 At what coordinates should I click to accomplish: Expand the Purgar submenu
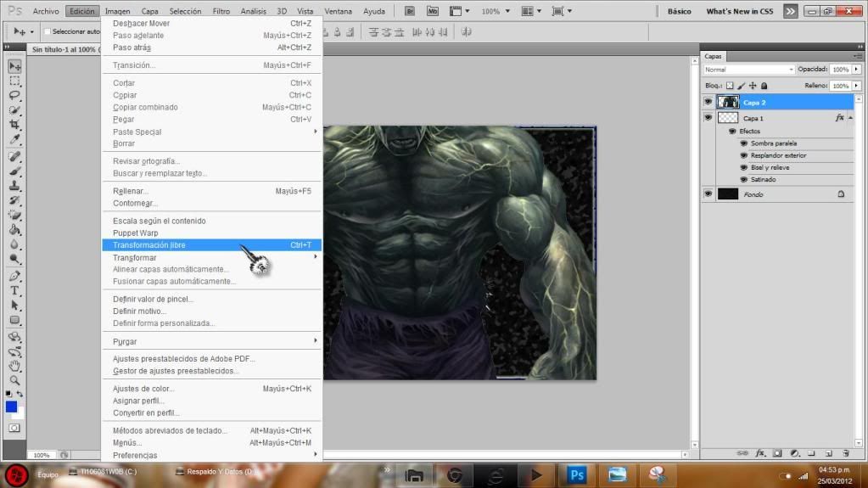coord(211,341)
